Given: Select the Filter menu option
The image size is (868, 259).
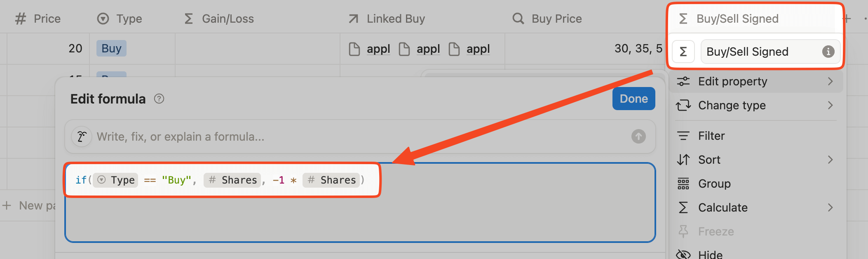Looking at the screenshot, I should (711, 136).
